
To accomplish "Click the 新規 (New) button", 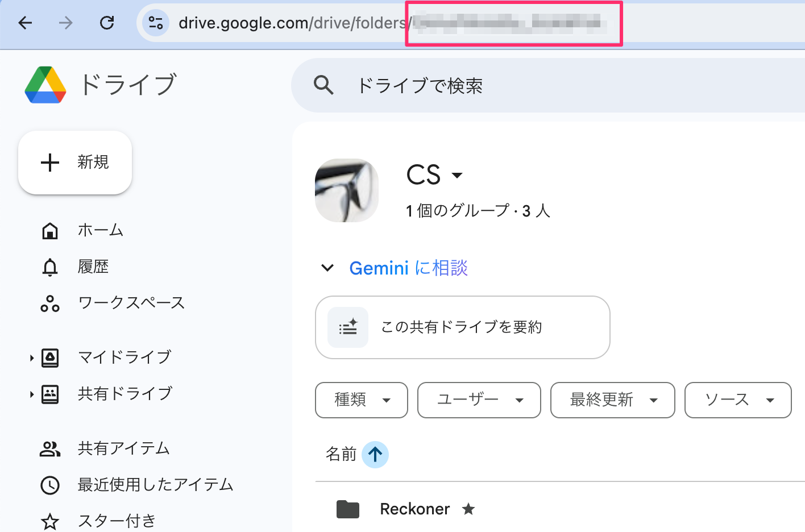I will tap(74, 163).
